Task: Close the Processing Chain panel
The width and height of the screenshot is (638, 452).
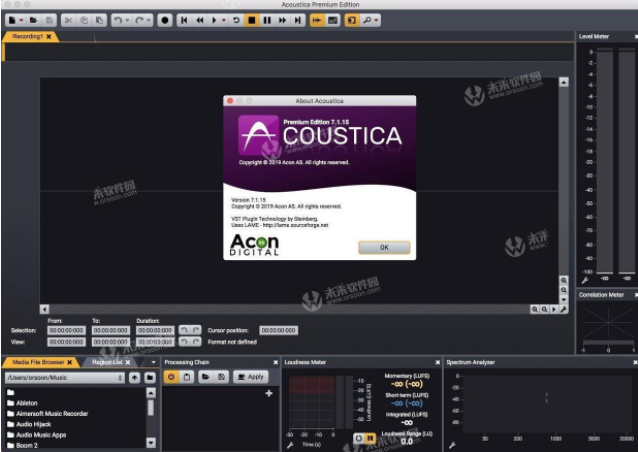Action: (275, 362)
